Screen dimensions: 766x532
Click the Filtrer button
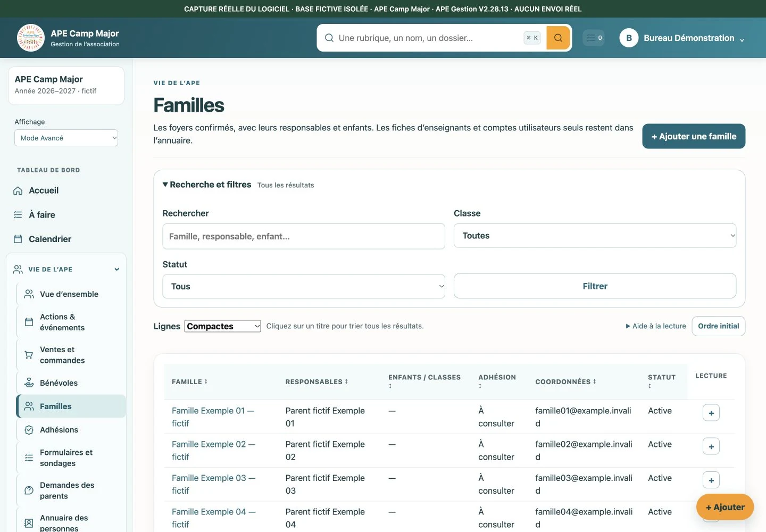tap(595, 286)
